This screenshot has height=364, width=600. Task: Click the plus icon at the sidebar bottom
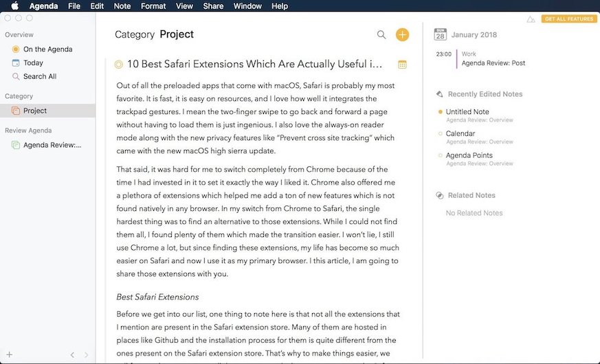tap(10, 354)
